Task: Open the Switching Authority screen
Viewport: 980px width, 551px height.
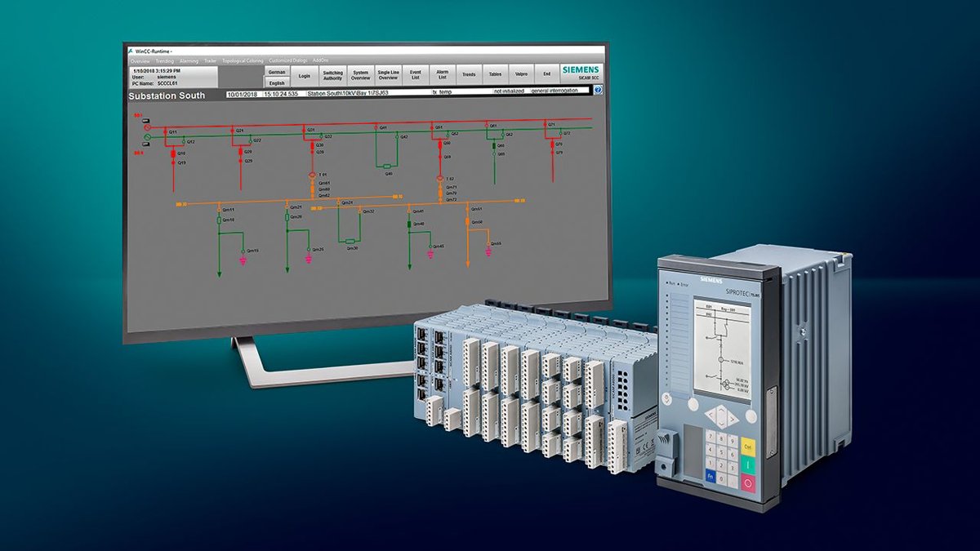Action: [332, 75]
